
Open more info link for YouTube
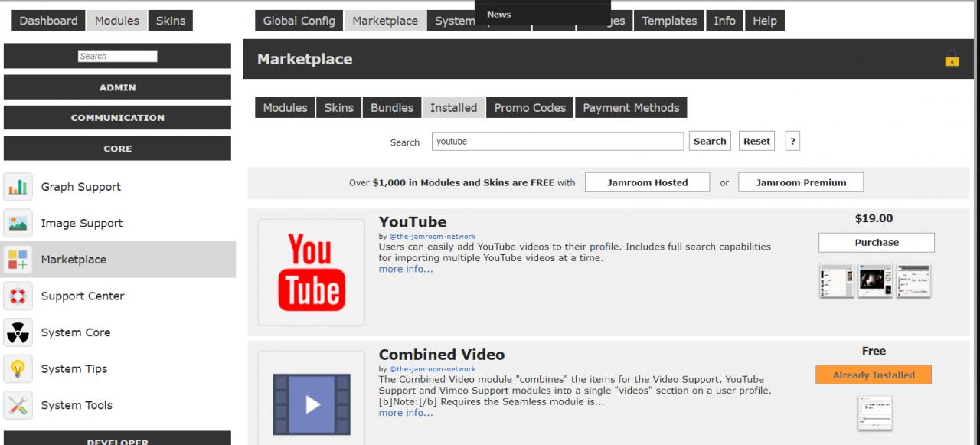point(405,269)
